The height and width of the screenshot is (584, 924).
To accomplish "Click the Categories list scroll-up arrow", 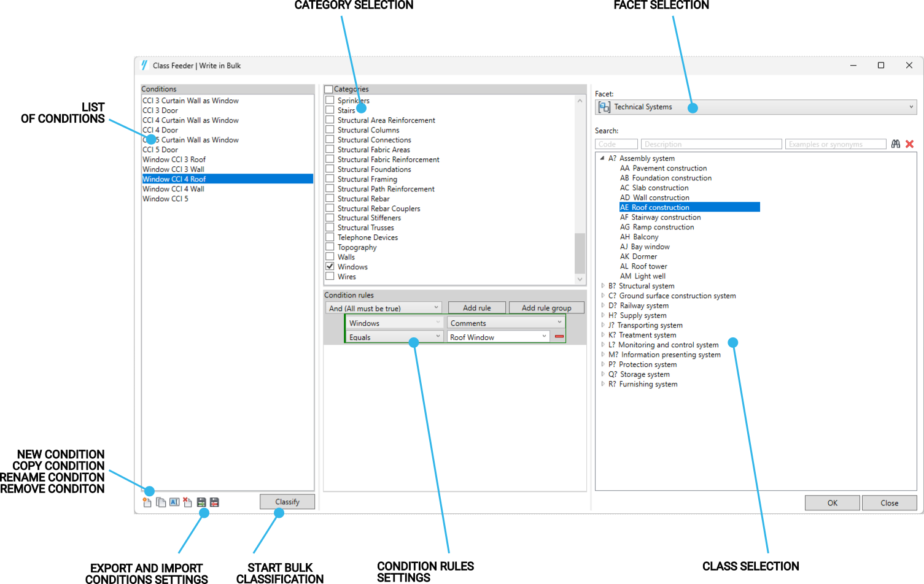I will 580,101.
